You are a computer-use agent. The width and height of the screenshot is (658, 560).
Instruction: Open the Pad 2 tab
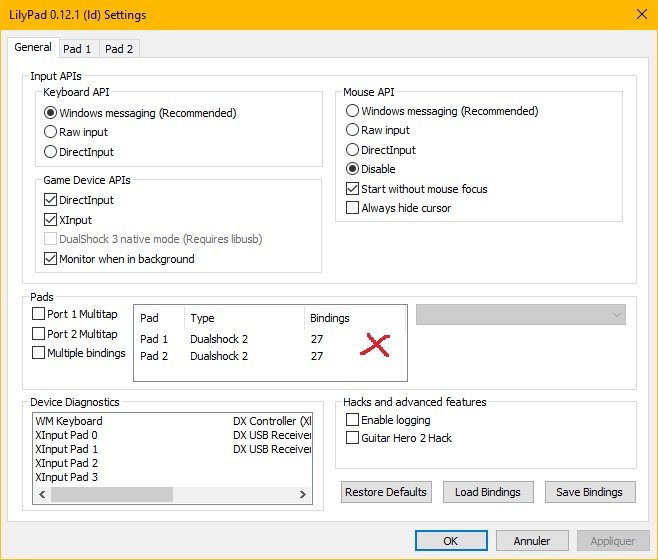[119, 48]
